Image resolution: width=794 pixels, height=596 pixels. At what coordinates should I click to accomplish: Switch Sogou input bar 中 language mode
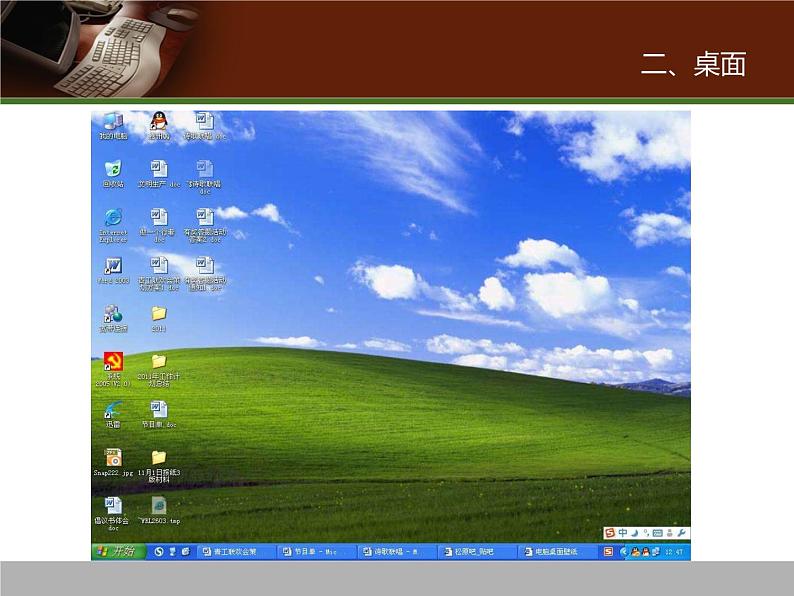coord(622,533)
